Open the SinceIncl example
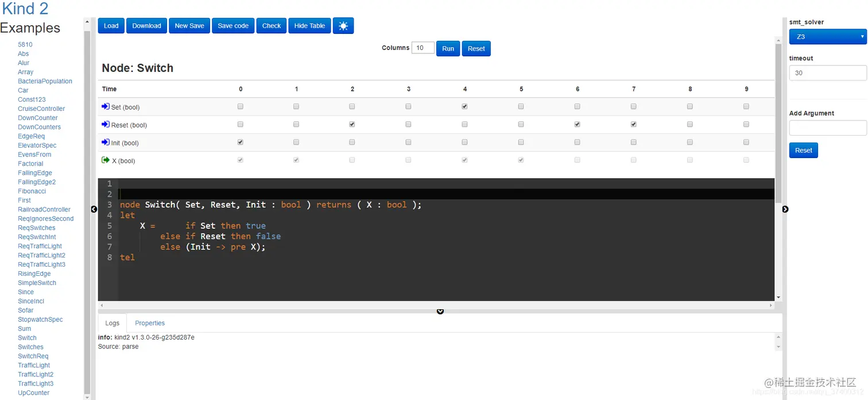 click(31, 301)
